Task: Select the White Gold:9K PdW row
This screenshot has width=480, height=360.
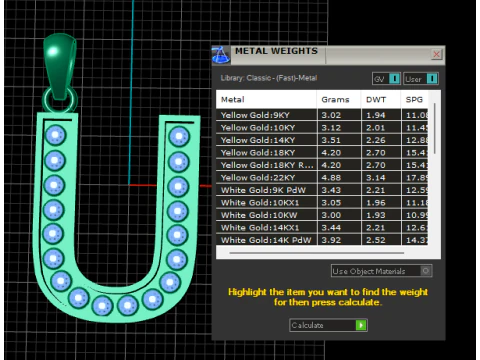Action: point(322,190)
